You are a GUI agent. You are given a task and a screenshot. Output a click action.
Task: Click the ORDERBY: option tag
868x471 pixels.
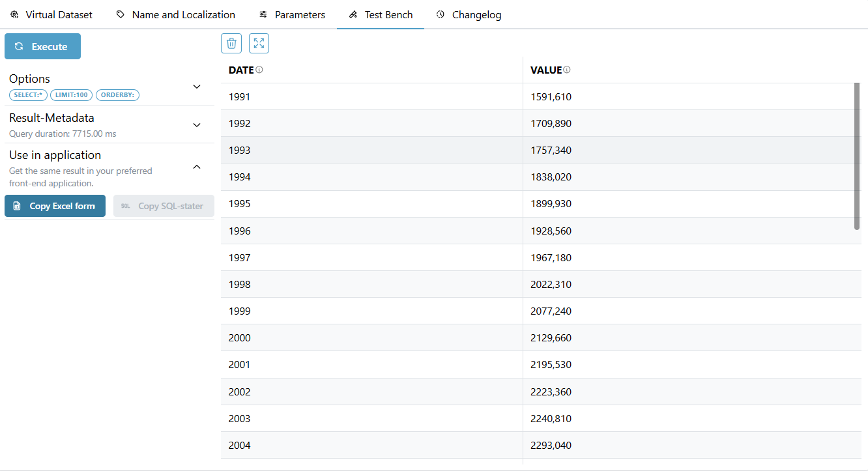click(117, 95)
